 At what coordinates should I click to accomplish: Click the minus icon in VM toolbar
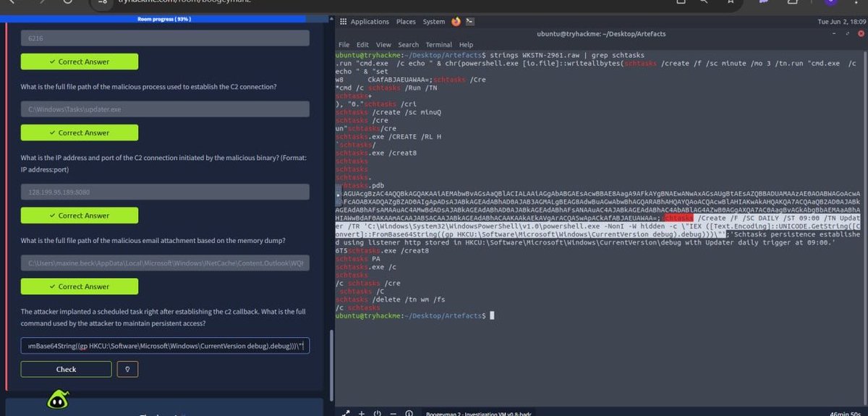point(392,412)
